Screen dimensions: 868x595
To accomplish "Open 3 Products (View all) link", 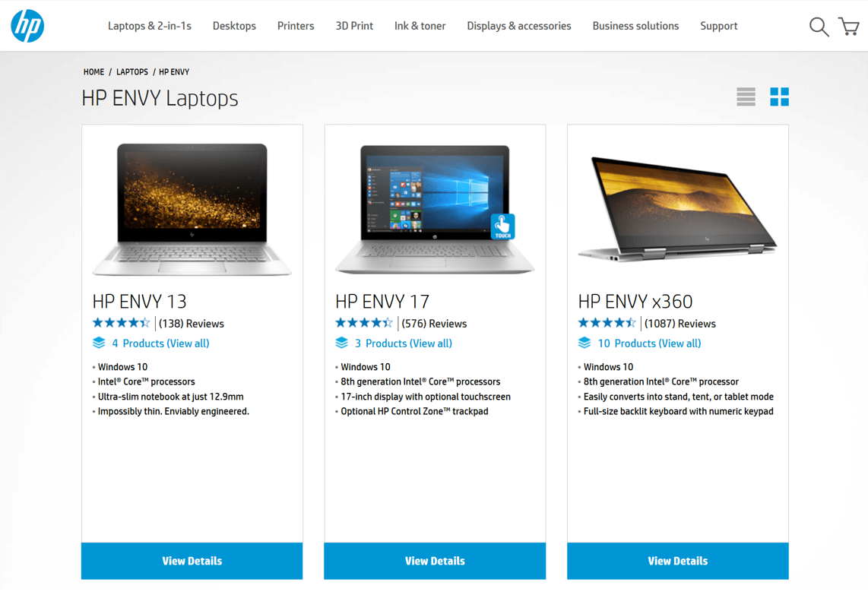I will click(x=404, y=343).
